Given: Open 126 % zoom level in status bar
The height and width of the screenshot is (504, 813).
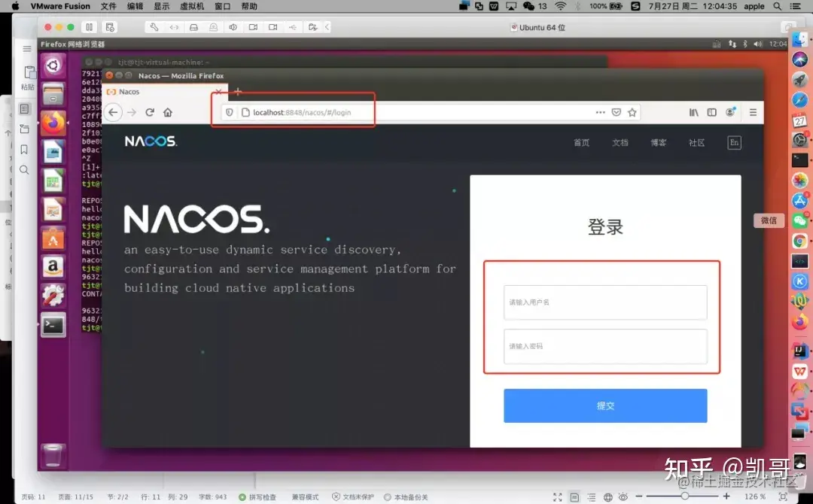Looking at the screenshot, I should pos(755,496).
